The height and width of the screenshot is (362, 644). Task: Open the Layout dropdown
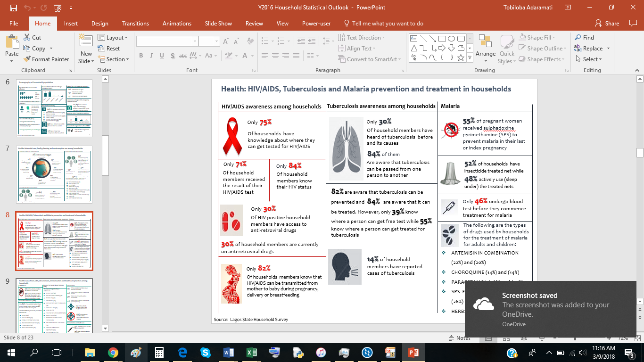coord(113,38)
